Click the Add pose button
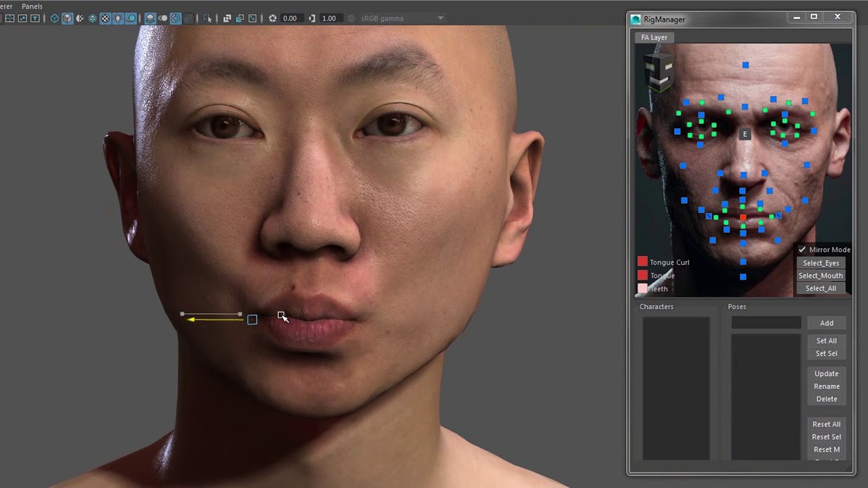 827,323
